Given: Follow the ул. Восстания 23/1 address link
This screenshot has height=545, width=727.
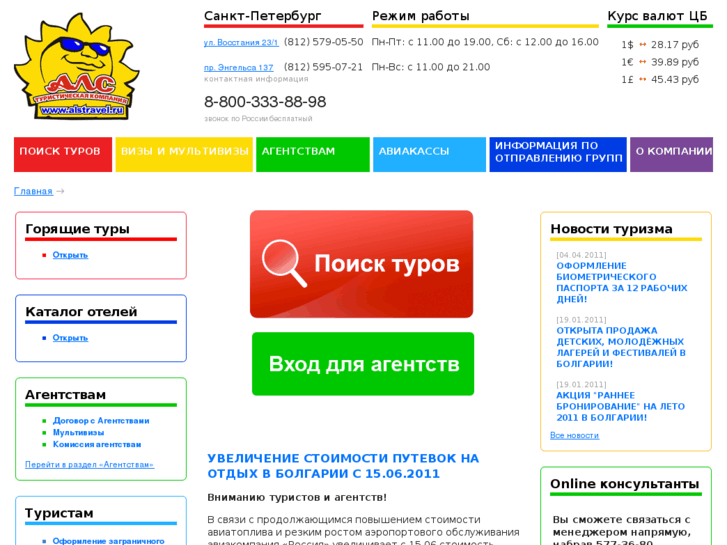Looking at the screenshot, I should coord(241,43).
